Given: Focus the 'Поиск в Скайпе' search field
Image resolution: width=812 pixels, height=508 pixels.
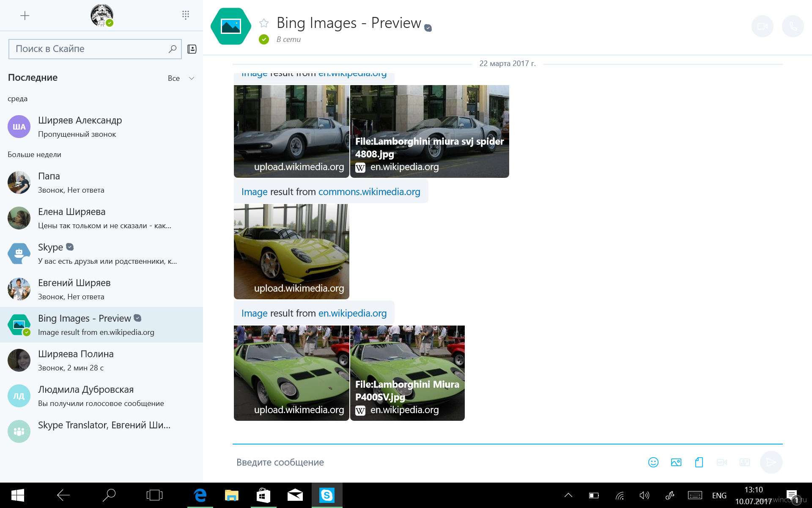Looking at the screenshot, I should 95,49.
